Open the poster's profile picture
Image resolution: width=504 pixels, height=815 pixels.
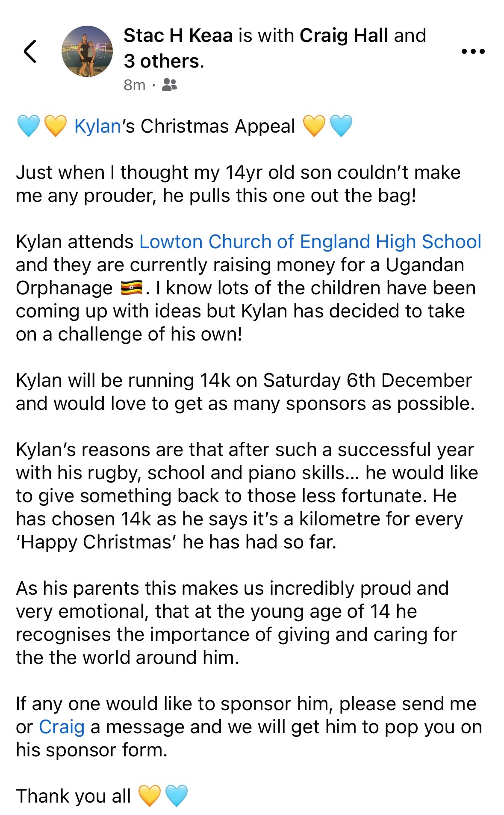[x=87, y=51]
